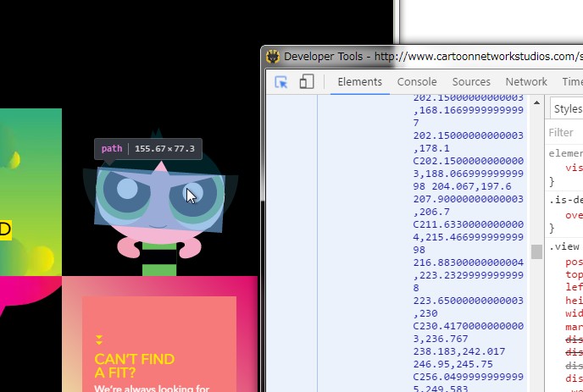Screen dimensions: 583x392
Task: Click path value ,230 in Elements
Action: click(425, 313)
